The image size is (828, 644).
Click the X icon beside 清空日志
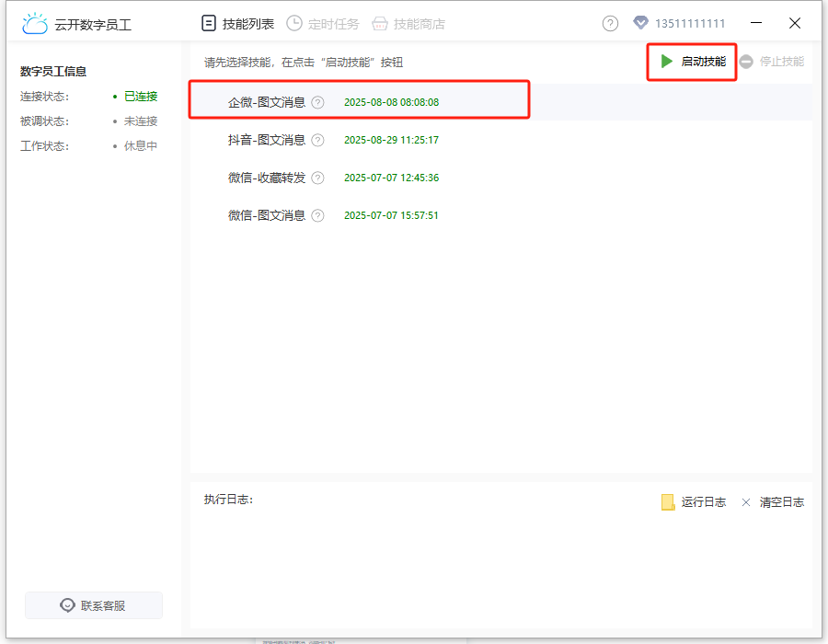point(745,502)
